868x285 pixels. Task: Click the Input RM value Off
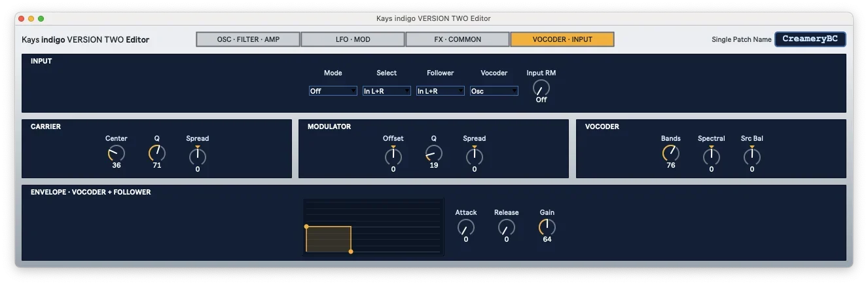coord(541,100)
